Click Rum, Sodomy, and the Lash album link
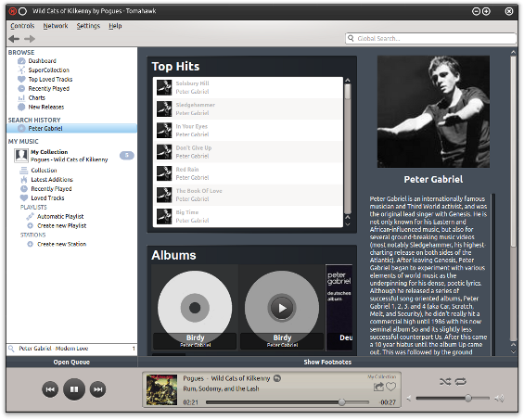The height and width of the screenshot is (420, 524). pos(221,388)
